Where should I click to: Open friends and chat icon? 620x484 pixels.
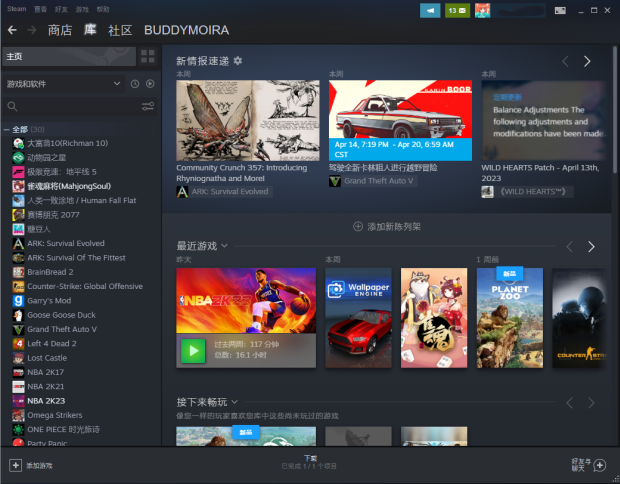[x=600, y=465]
